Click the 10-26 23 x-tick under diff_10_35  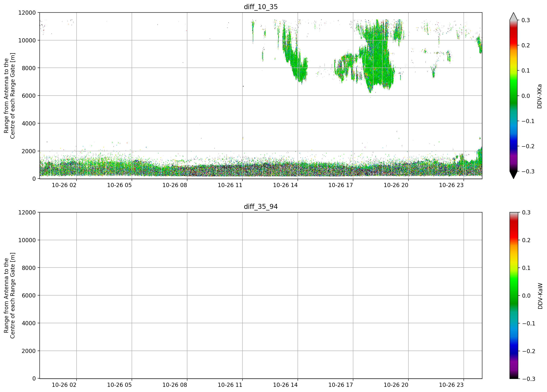(451, 185)
